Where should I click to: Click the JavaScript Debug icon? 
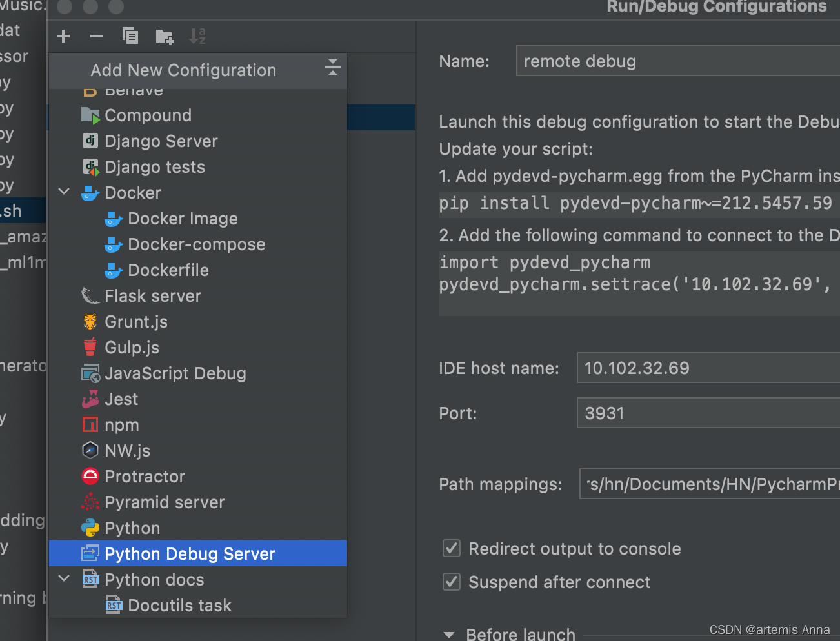pos(90,373)
